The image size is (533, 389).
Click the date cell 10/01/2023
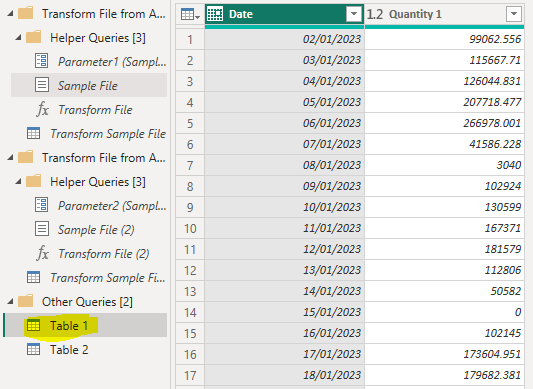coord(285,207)
